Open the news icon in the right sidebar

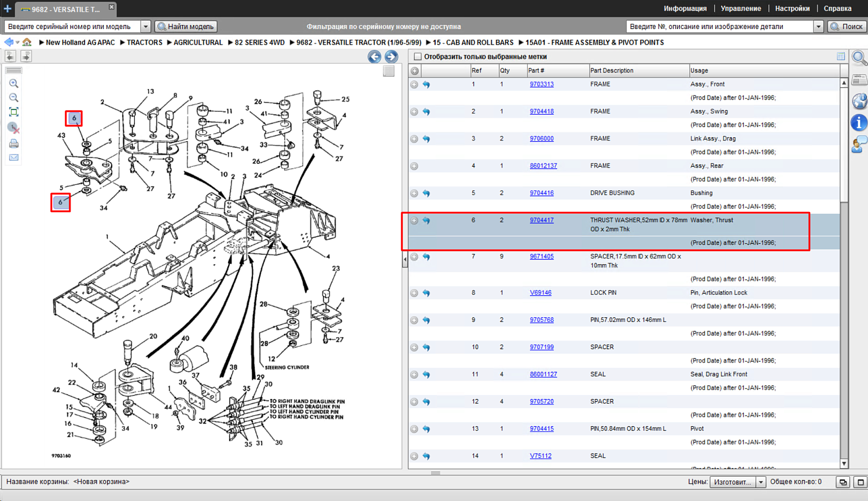(859, 80)
